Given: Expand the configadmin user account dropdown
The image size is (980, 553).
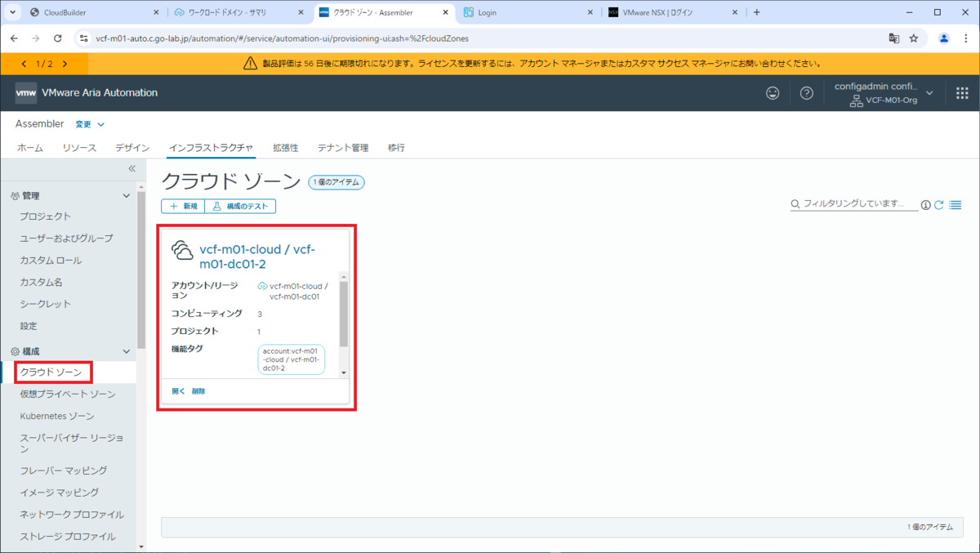Looking at the screenshot, I should click(929, 92).
